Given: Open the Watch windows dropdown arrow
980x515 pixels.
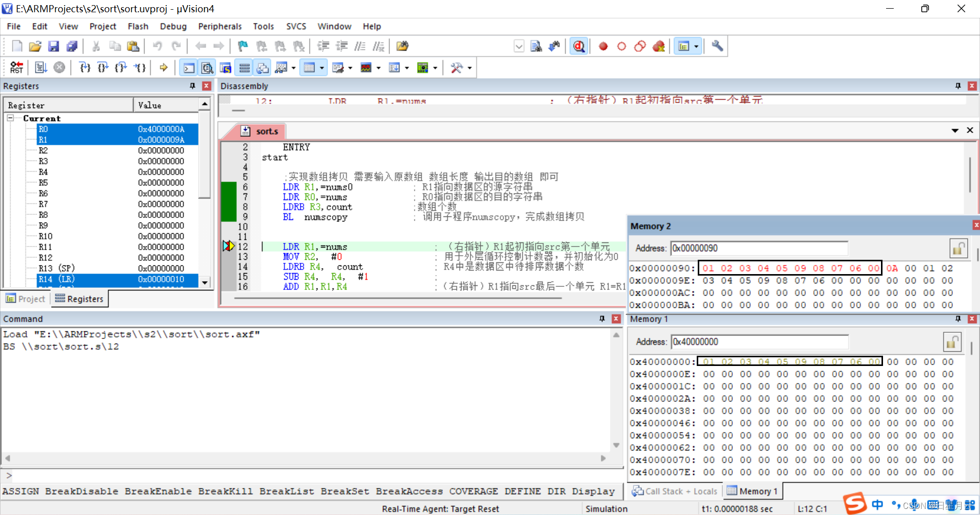Looking at the screenshot, I should pos(293,67).
